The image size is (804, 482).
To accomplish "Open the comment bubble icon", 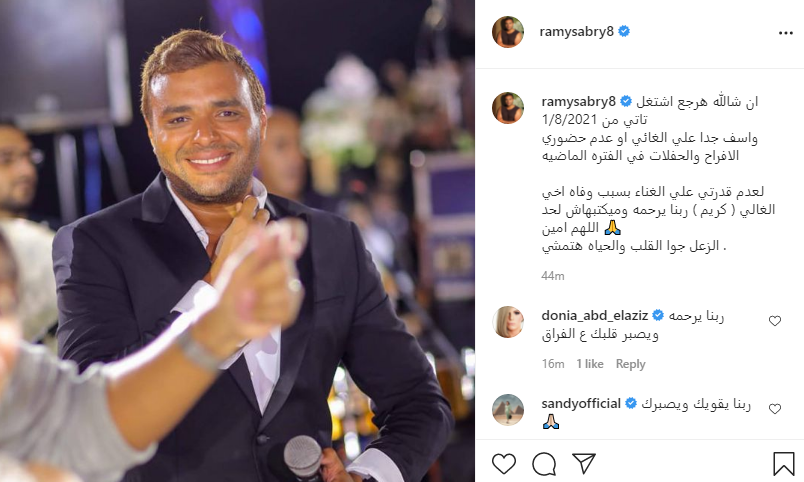I will [544, 464].
